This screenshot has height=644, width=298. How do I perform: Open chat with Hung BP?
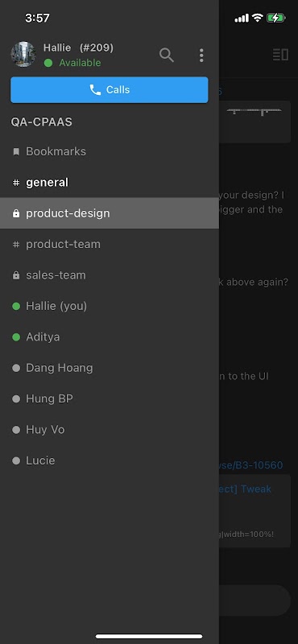pyautogui.click(x=110, y=398)
